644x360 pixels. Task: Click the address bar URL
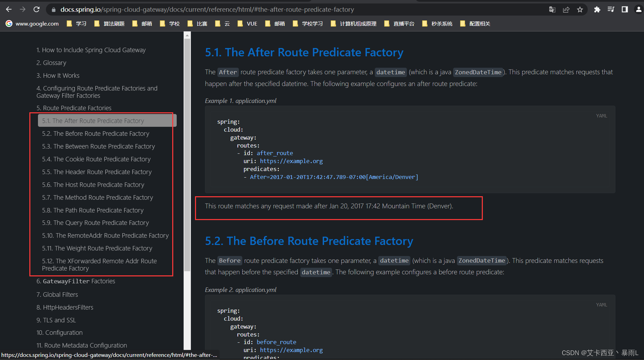pos(207,10)
